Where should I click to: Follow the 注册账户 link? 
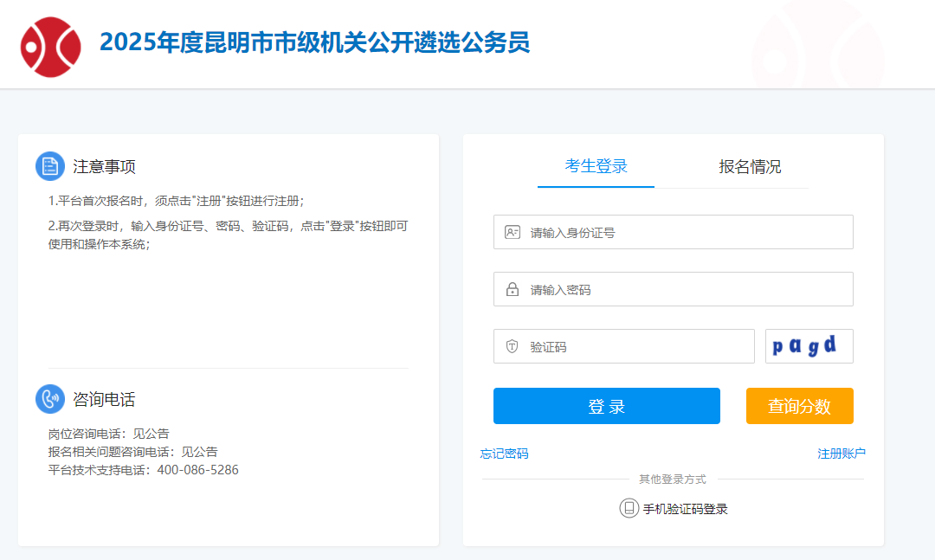point(841,454)
